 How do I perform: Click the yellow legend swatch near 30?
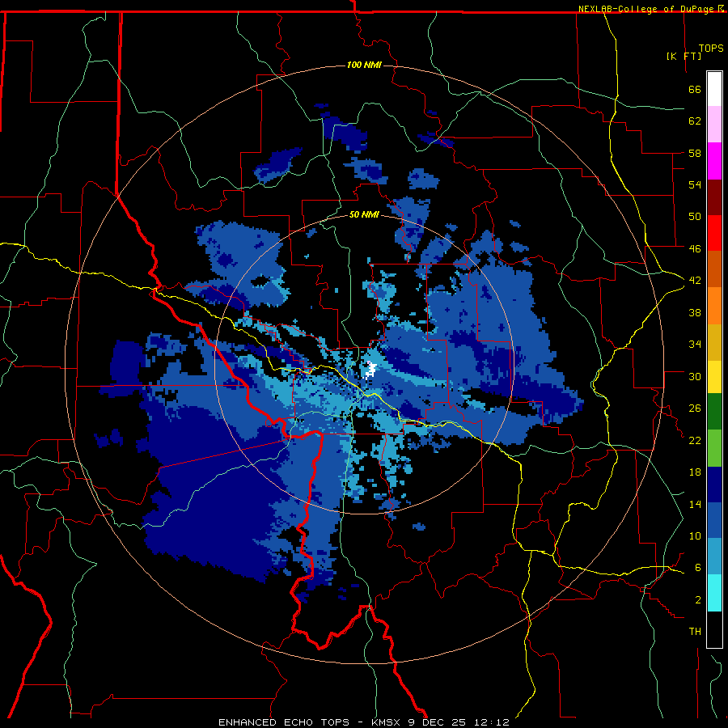(x=714, y=376)
